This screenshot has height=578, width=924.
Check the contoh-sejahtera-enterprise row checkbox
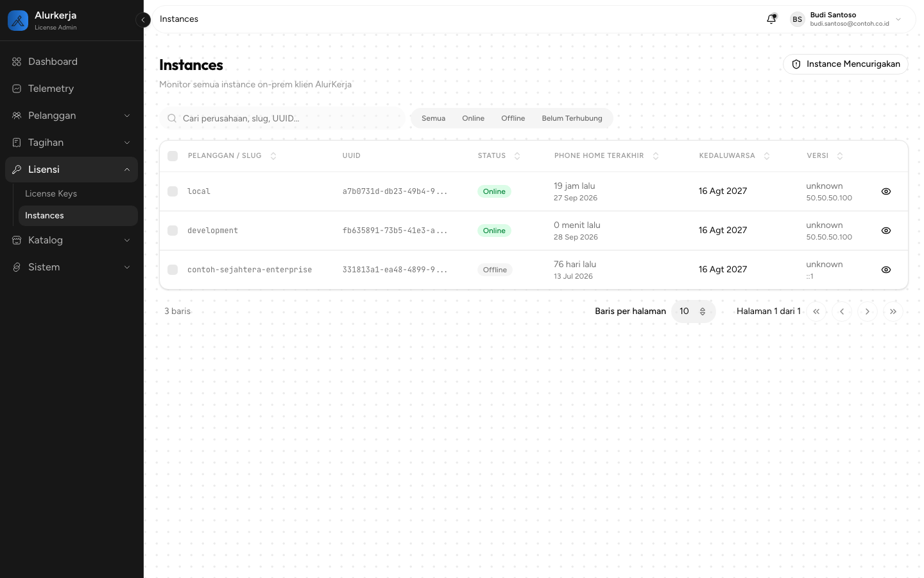[x=173, y=270]
